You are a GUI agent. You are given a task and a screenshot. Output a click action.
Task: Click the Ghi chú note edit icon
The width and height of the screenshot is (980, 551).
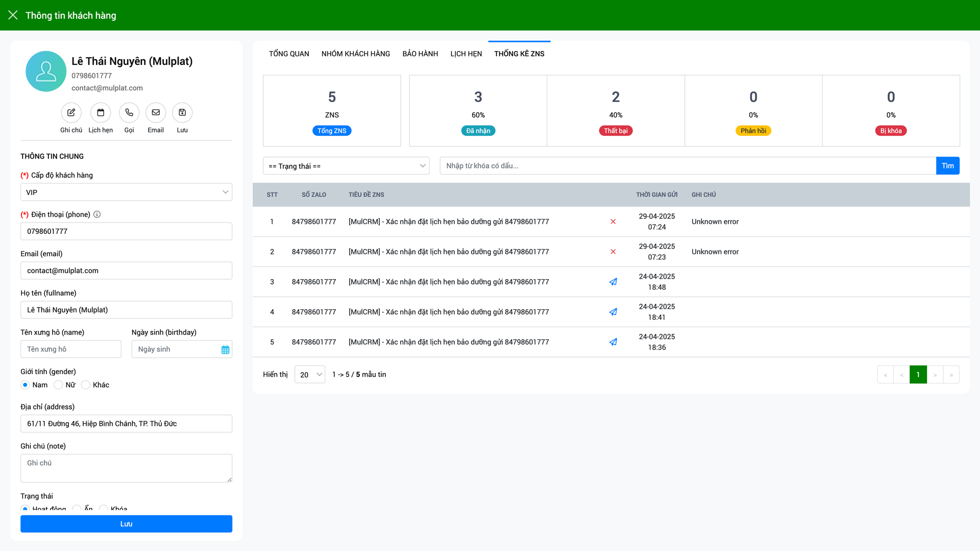click(x=71, y=113)
